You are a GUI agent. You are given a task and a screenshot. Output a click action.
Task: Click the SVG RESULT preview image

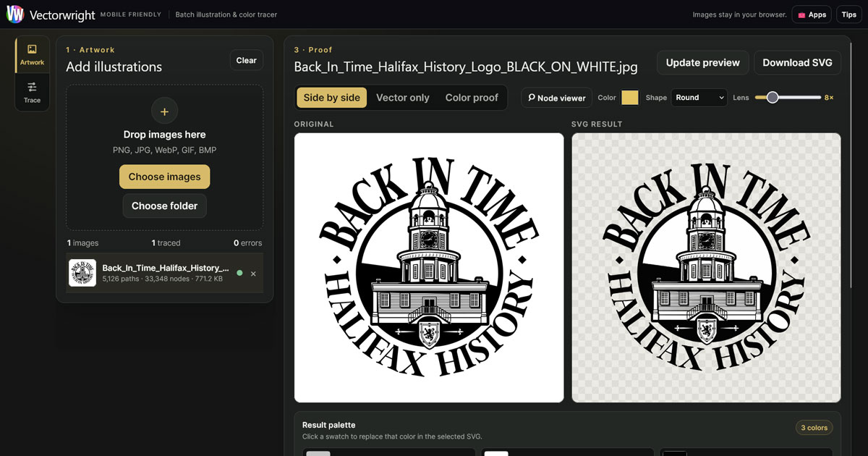[x=707, y=268]
